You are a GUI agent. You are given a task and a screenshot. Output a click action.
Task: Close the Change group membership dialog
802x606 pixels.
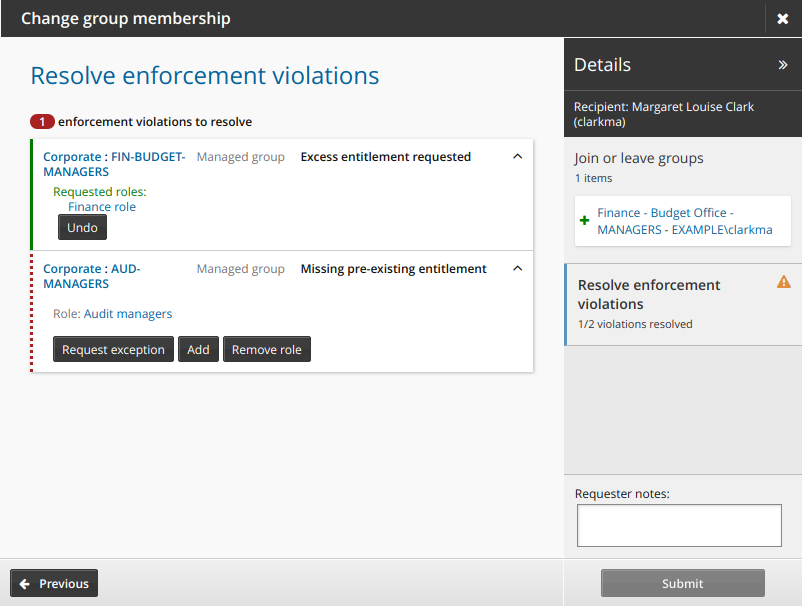point(782,19)
